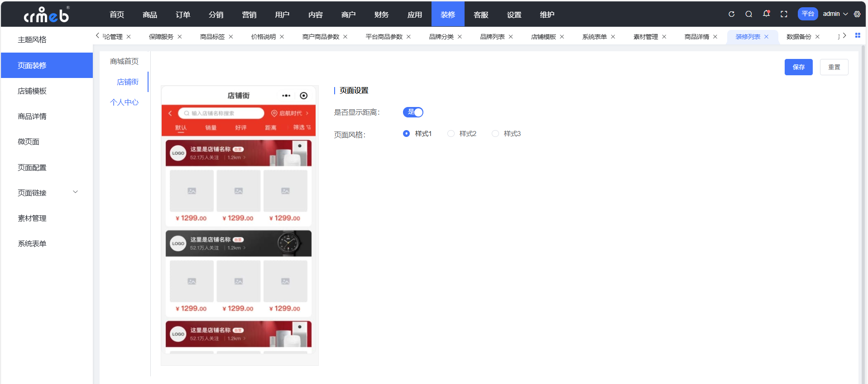Click the 筛选 filter in preview
Image resolution: width=868 pixels, height=384 pixels.
click(x=302, y=127)
